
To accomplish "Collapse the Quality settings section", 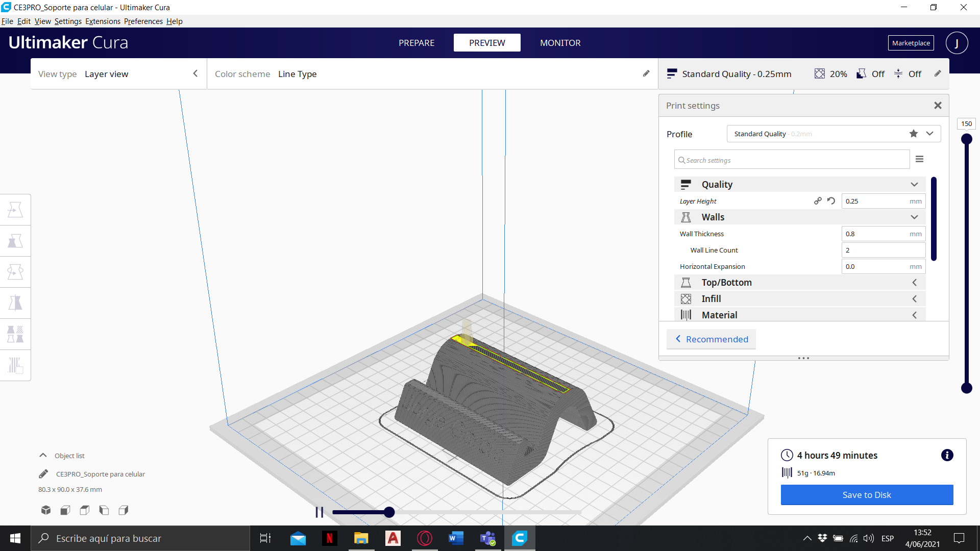I will click(x=914, y=184).
